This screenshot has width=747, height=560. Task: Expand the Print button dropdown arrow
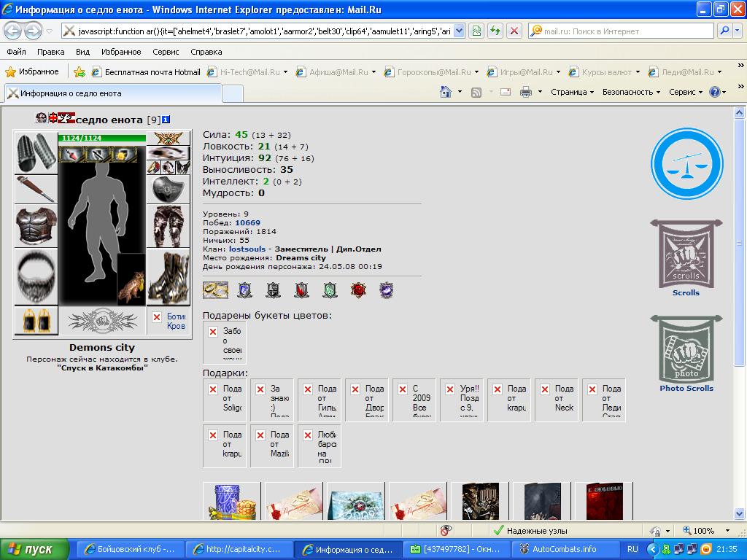(x=540, y=92)
